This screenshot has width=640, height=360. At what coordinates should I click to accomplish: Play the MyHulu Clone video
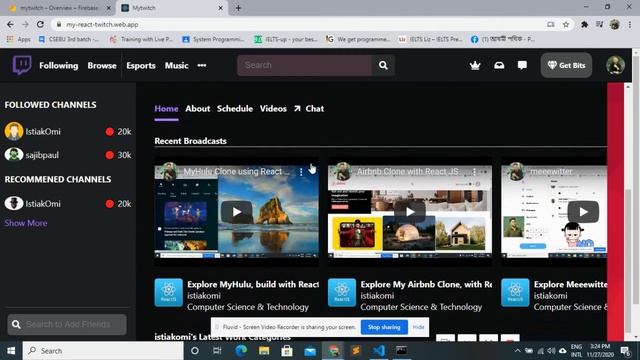point(237,212)
